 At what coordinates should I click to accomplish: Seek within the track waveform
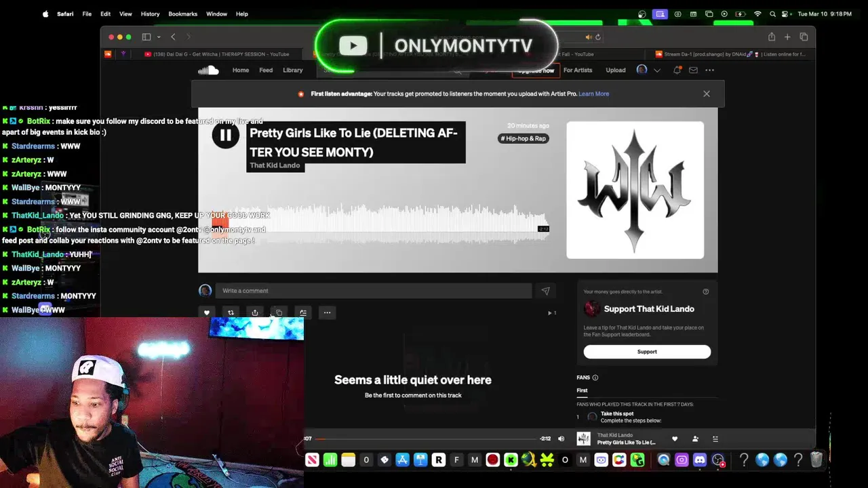pyautogui.click(x=380, y=224)
